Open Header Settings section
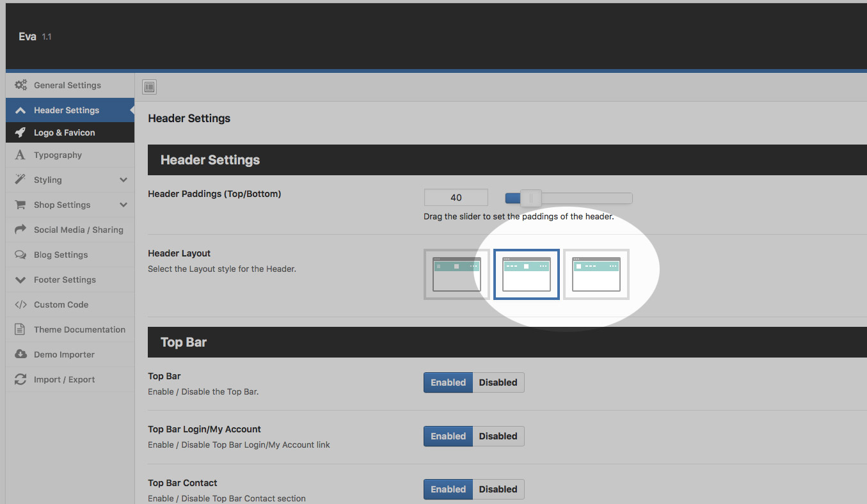 pyautogui.click(x=70, y=110)
